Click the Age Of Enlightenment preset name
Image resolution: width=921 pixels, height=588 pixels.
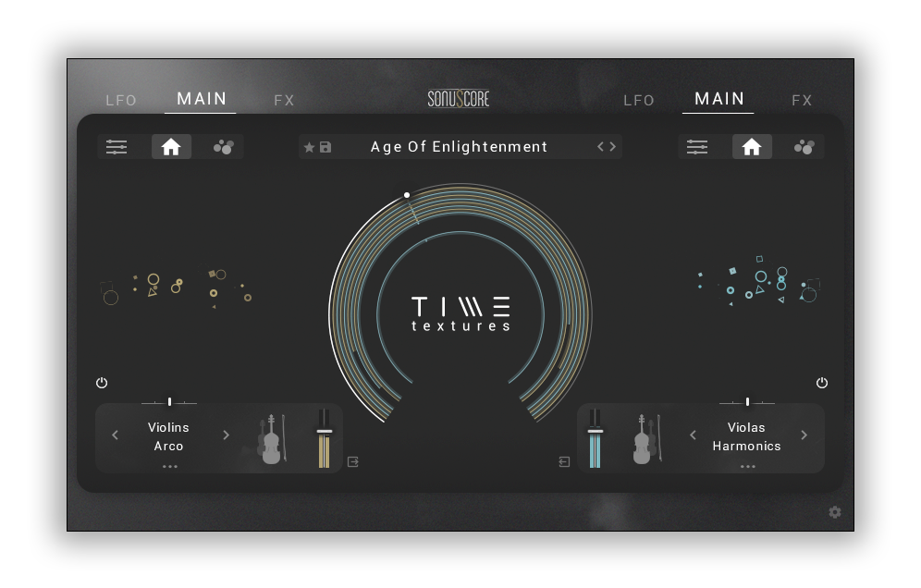coord(460,146)
